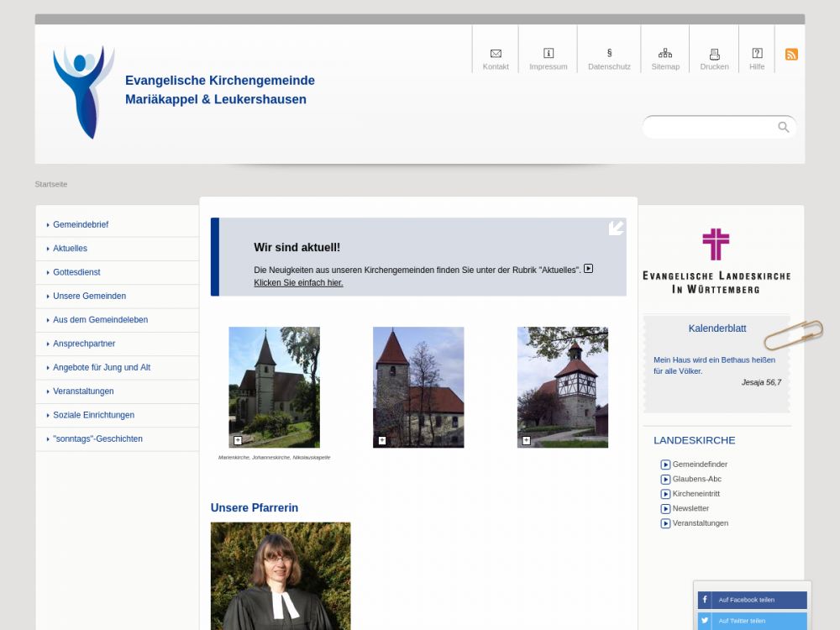Open the middle church tower thumbnail
840x630 pixels.
[418, 387]
